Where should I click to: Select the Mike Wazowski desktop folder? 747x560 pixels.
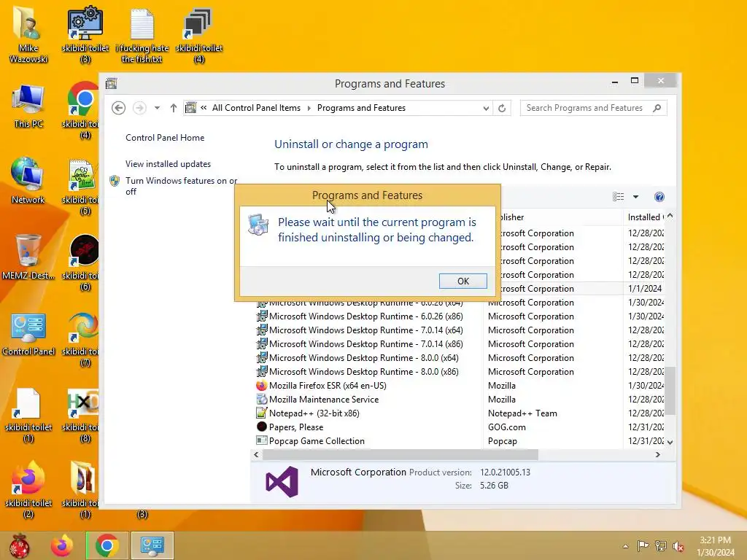(28, 34)
